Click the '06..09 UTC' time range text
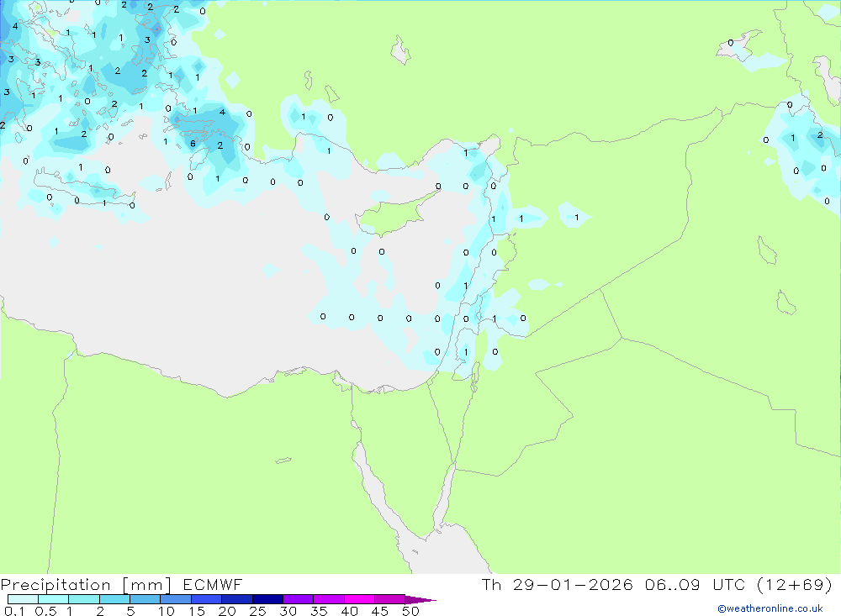The height and width of the screenshot is (616, 841). tap(696, 584)
